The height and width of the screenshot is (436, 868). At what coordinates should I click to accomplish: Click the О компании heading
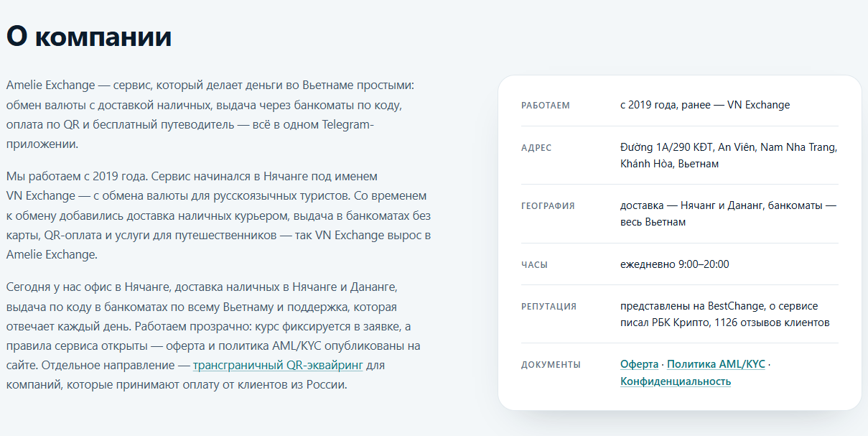coord(89,37)
